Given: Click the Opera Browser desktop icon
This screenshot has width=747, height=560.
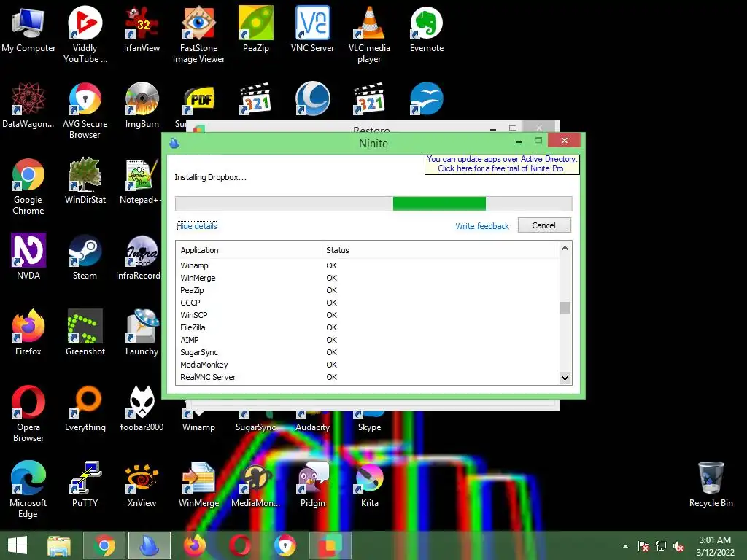Looking at the screenshot, I should pyautogui.click(x=28, y=414).
